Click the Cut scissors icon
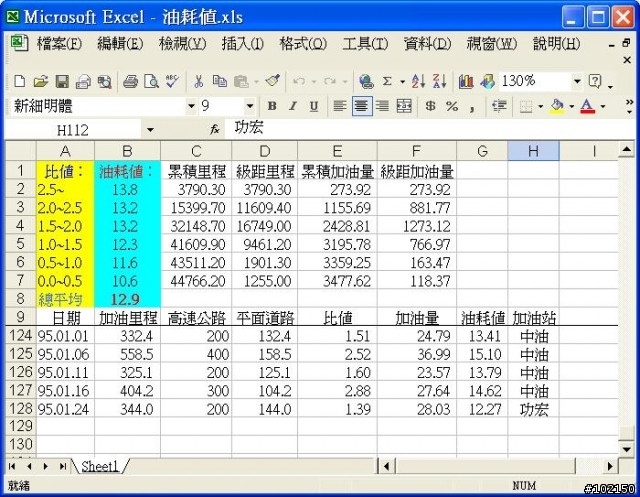This screenshot has width=640, height=497. pyautogui.click(x=198, y=82)
